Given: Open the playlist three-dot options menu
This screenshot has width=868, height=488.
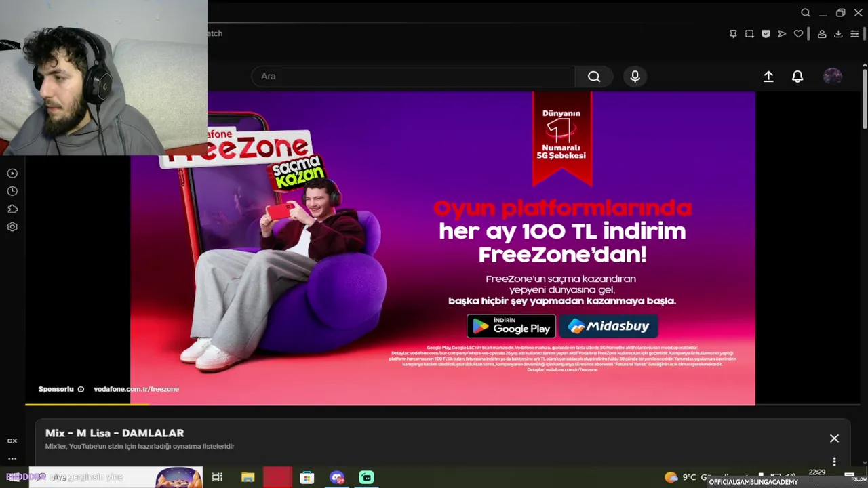Looking at the screenshot, I should point(834,462).
